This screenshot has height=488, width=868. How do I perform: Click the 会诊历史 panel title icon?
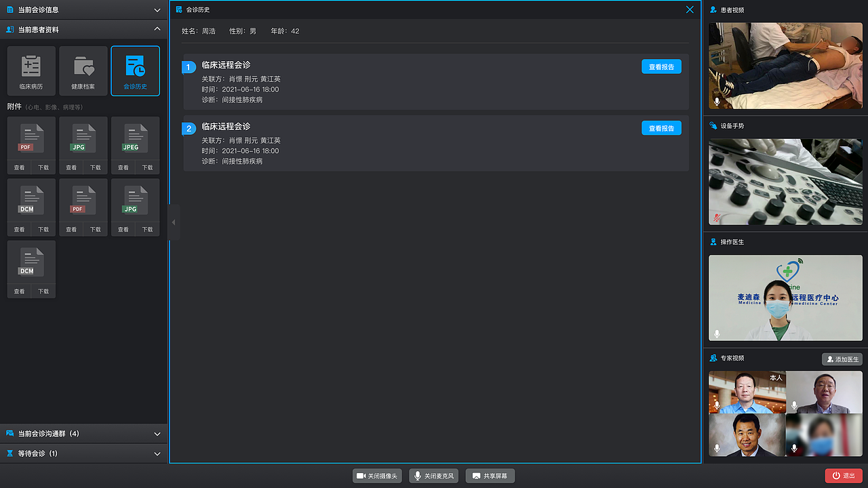coord(179,9)
